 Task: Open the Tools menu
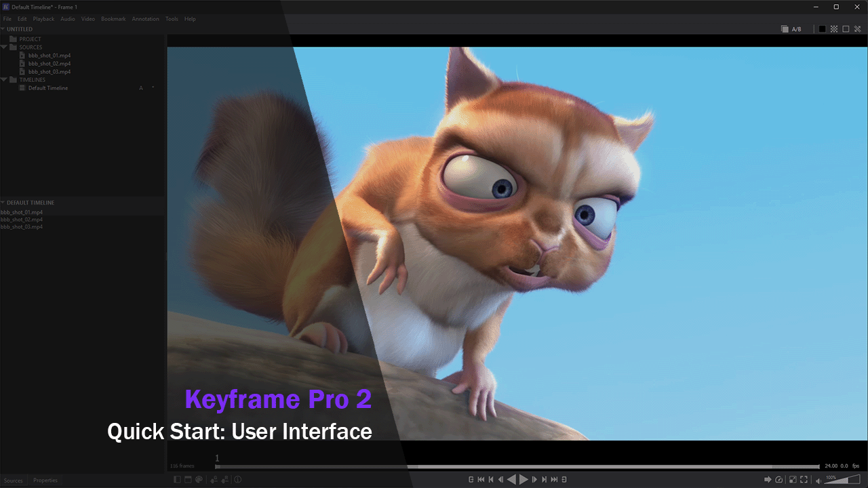pos(172,19)
